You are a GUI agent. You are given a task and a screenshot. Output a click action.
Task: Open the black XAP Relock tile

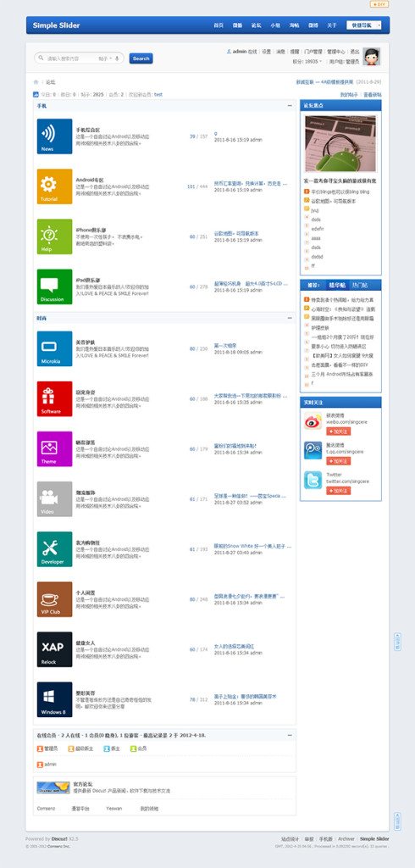point(54,649)
